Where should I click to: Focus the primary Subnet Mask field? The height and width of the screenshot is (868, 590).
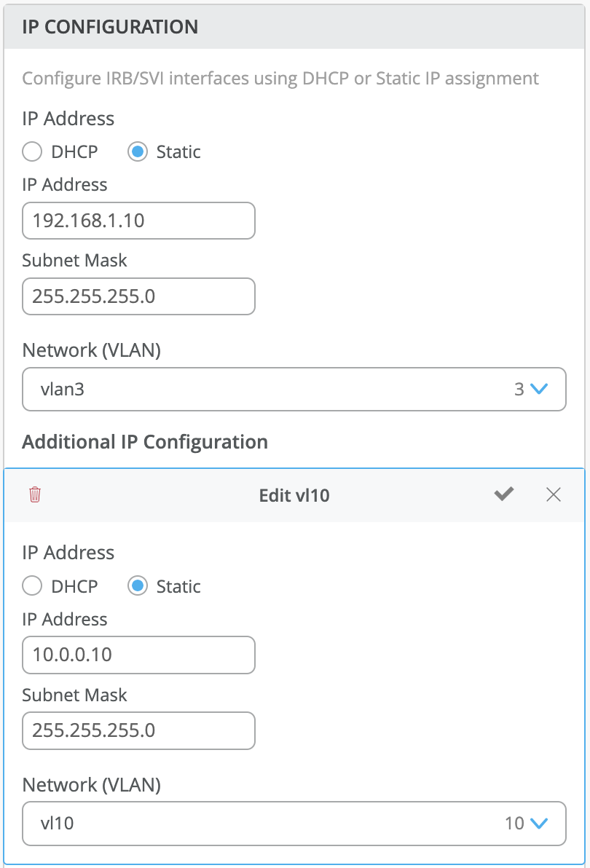pyautogui.click(x=138, y=296)
